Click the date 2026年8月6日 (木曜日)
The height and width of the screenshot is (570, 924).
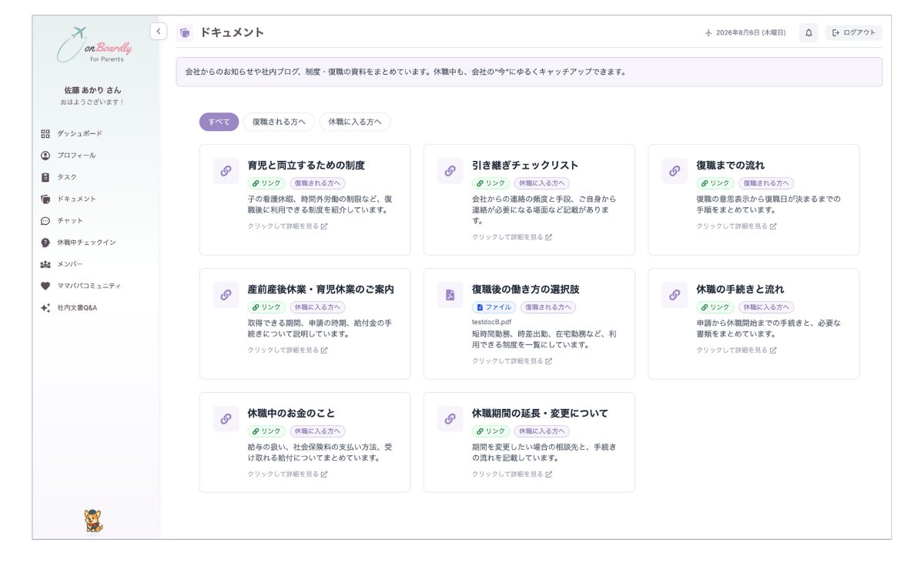point(751,32)
